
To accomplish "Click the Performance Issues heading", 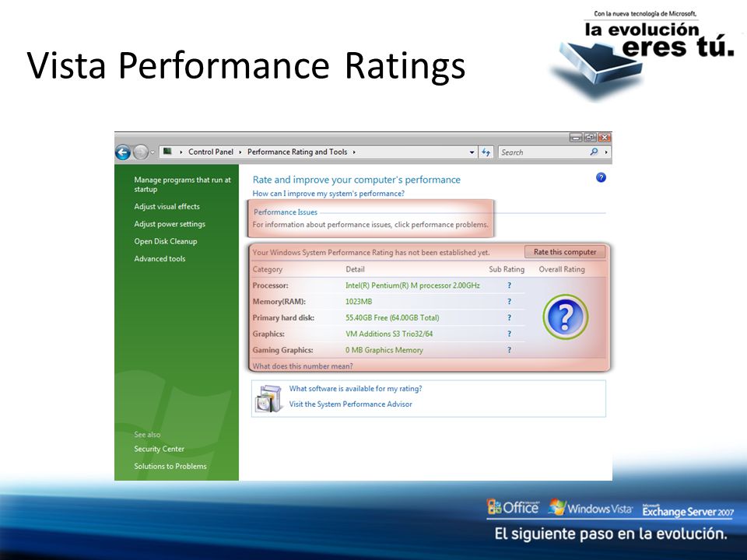I will (286, 212).
